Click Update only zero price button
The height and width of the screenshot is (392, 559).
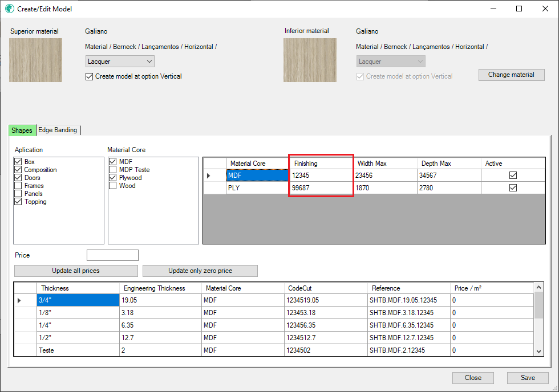click(x=200, y=271)
